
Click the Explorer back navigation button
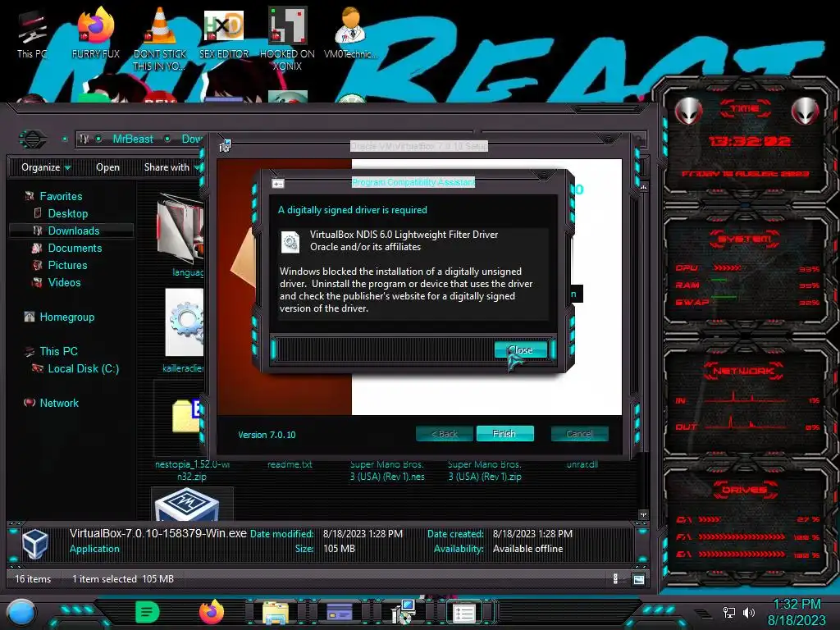[x=33, y=139]
